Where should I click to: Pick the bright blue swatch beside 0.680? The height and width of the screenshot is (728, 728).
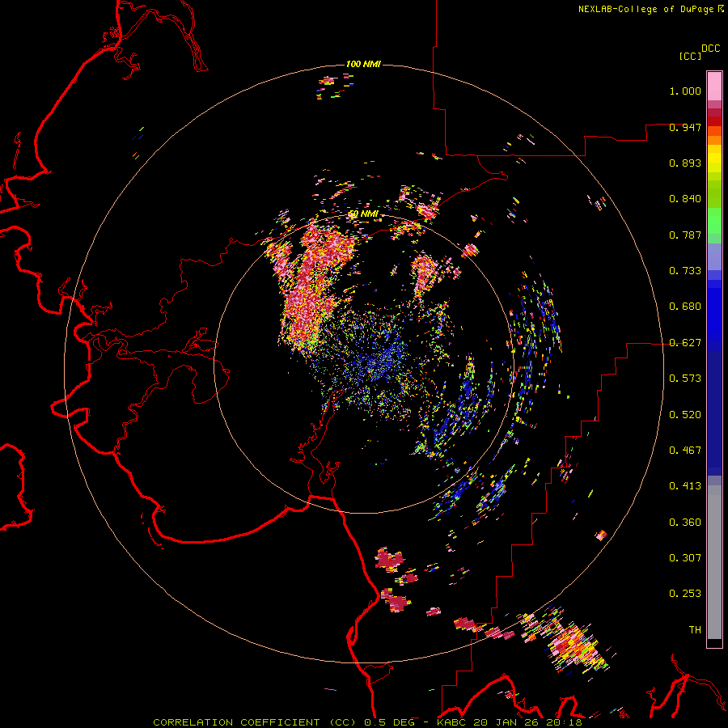click(714, 311)
